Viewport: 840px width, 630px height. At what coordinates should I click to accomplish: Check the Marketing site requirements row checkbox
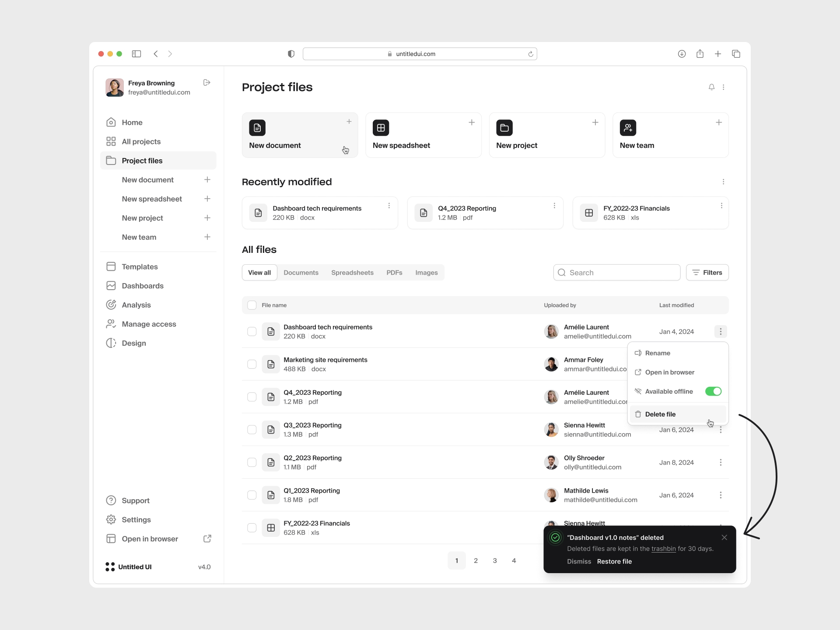252,364
